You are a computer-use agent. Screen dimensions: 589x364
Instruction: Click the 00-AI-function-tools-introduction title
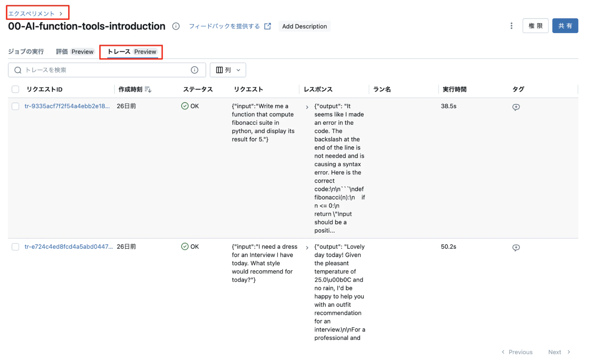[87, 26]
